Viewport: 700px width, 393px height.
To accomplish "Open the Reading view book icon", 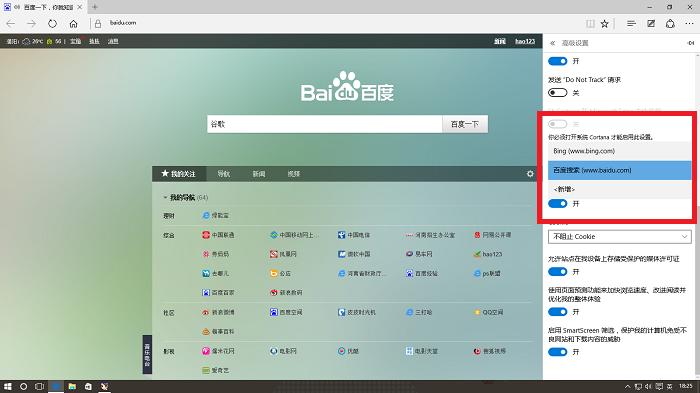I will [590, 24].
